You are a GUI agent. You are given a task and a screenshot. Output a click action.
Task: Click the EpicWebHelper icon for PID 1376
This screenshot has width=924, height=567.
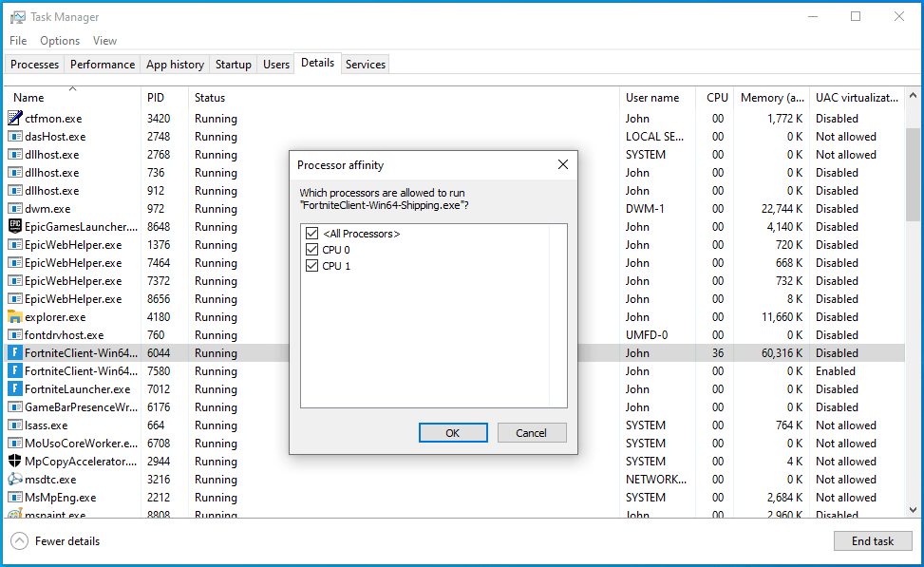[x=15, y=245]
